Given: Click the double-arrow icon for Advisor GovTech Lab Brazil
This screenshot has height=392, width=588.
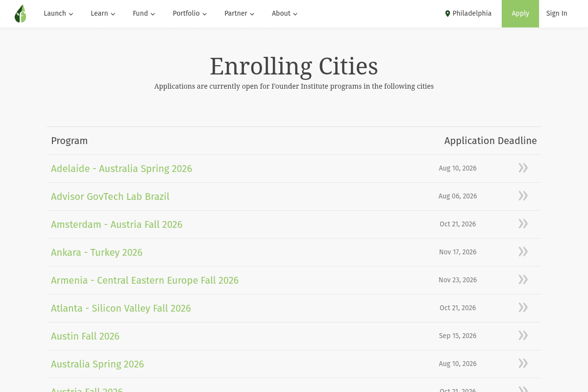Looking at the screenshot, I should pos(523,196).
